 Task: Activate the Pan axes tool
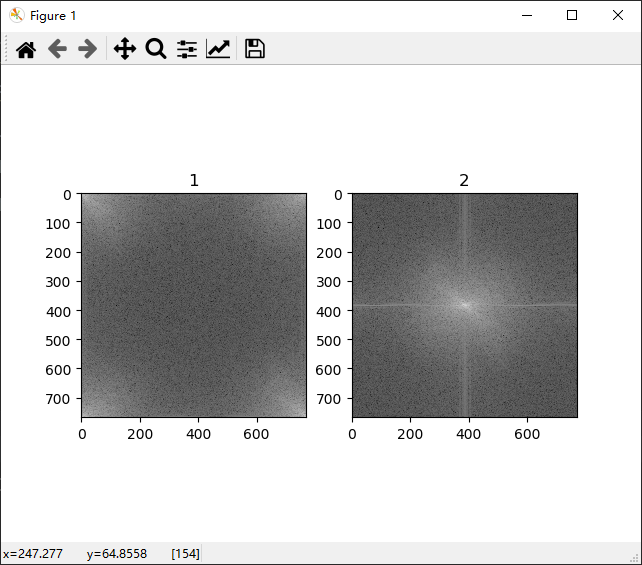(125, 49)
